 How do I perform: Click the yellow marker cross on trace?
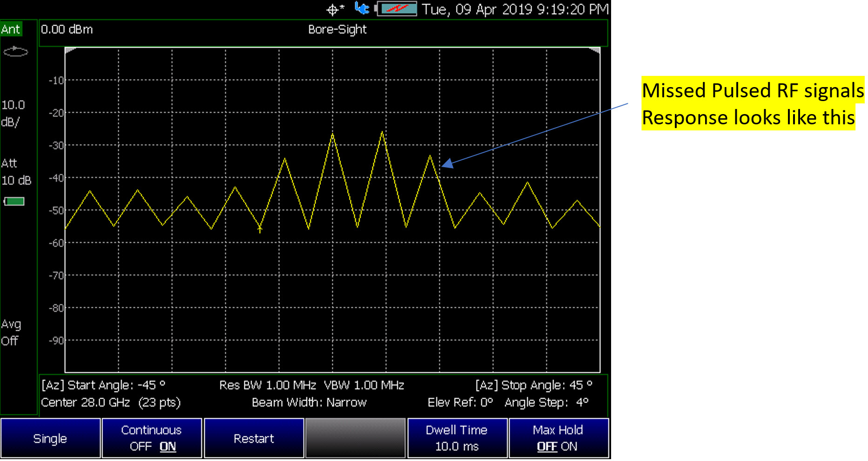tap(260, 229)
